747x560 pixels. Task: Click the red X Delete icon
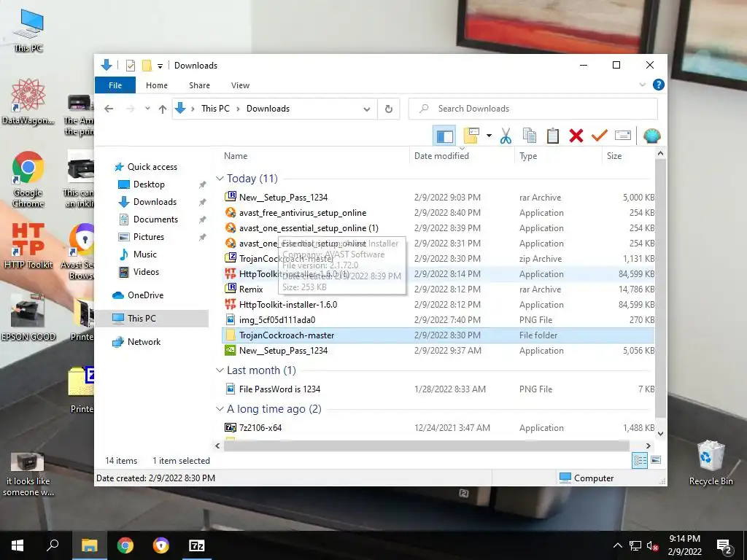(x=576, y=136)
